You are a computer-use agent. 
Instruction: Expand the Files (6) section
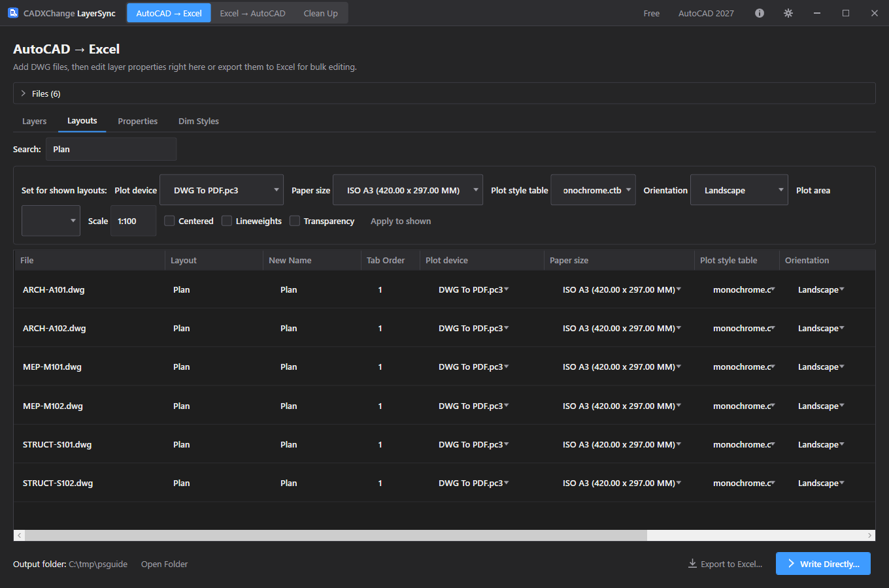444,93
